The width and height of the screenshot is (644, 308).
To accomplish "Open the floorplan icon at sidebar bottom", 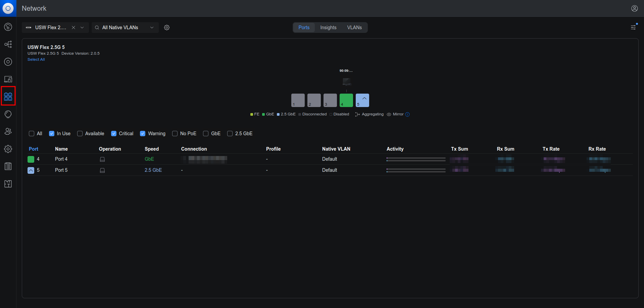I will point(8,184).
